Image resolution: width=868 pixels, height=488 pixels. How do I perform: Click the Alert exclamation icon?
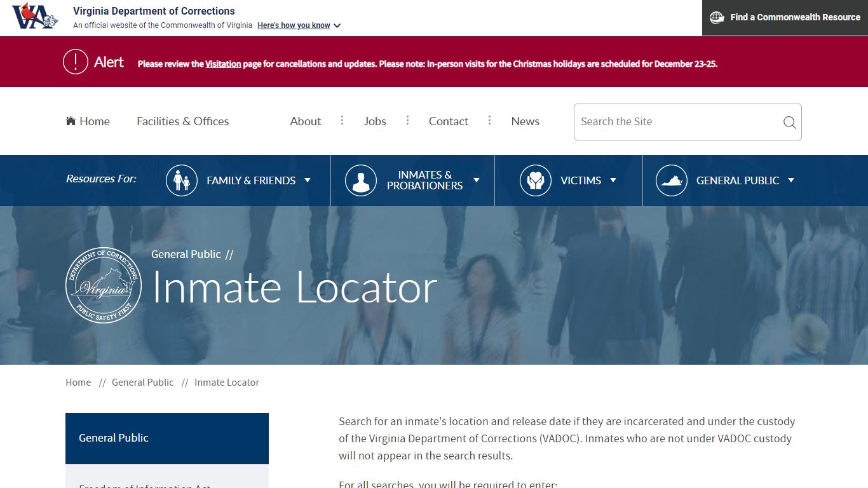point(75,62)
